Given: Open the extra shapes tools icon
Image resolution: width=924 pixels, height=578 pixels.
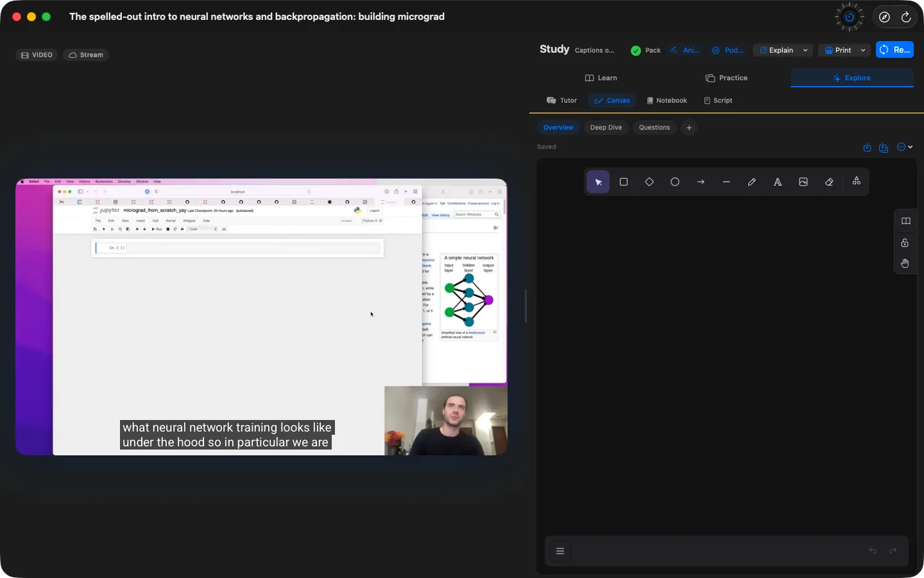Looking at the screenshot, I should click(857, 182).
